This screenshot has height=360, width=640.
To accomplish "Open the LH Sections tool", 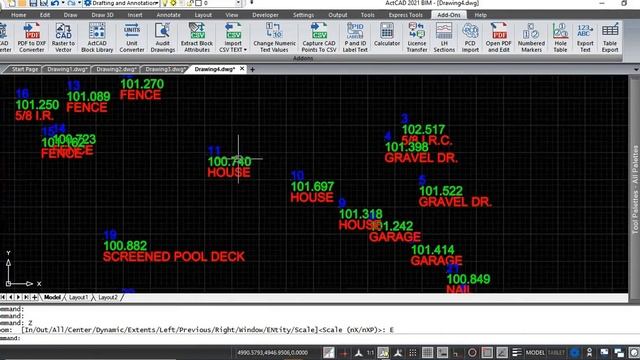I will click(444, 38).
